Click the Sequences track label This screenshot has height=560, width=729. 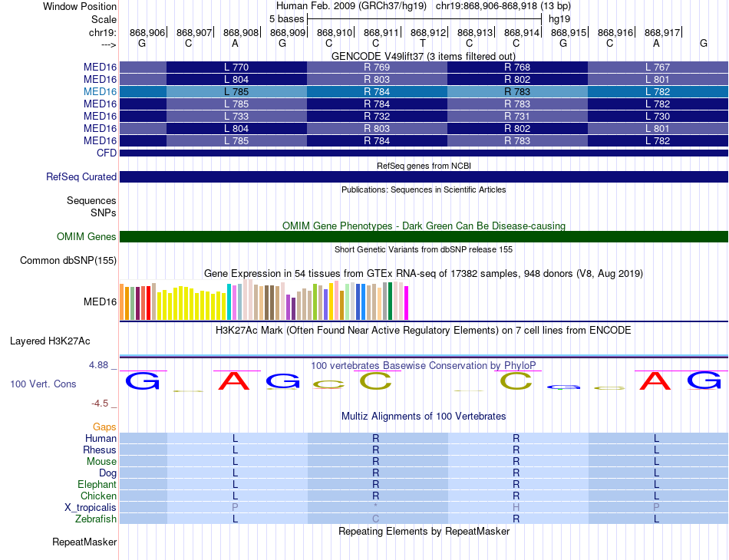click(91, 200)
